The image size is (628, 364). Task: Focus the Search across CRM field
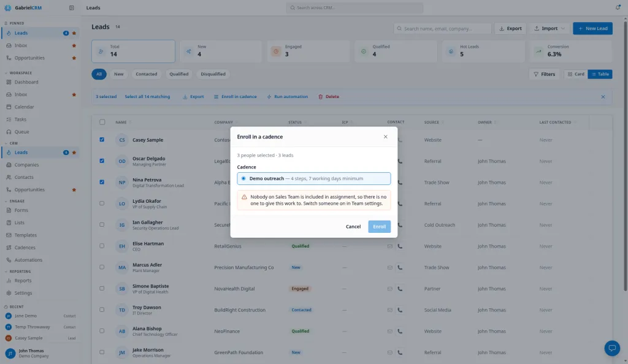[354, 7]
